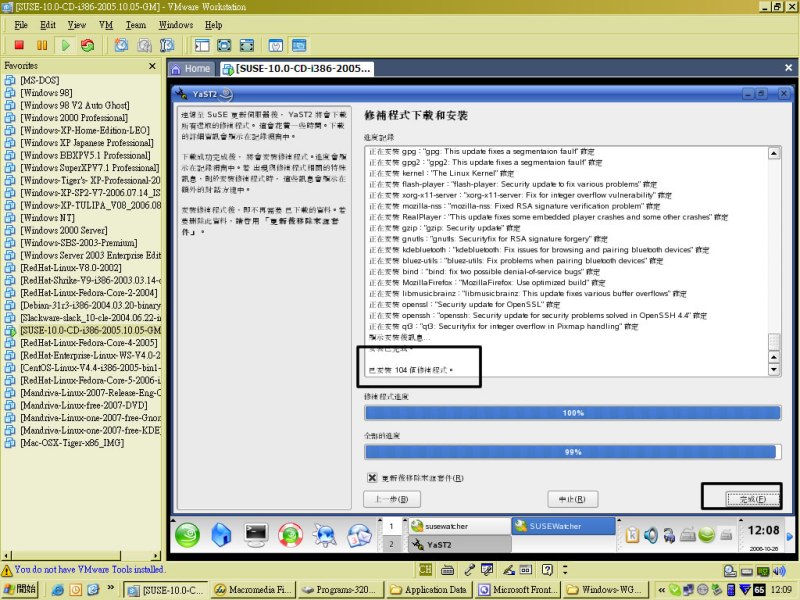Click the Home tab house icon
The image size is (800, 600).
click(176, 69)
